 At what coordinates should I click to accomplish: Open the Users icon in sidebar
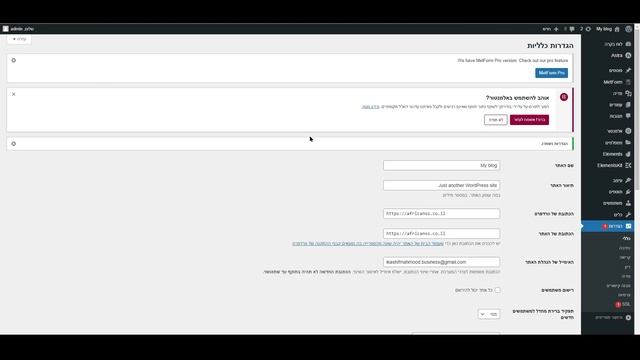(628, 203)
